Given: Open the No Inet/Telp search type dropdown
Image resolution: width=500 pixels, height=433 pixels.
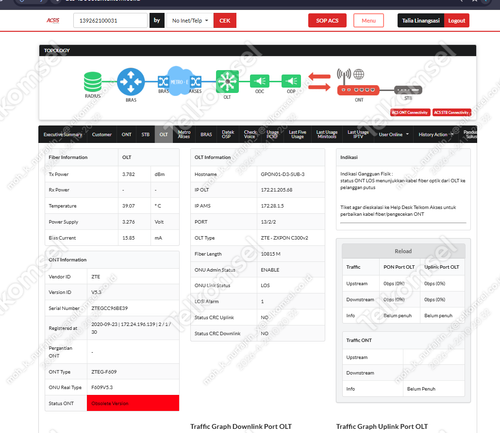Looking at the screenshot, I should (190, 20).
